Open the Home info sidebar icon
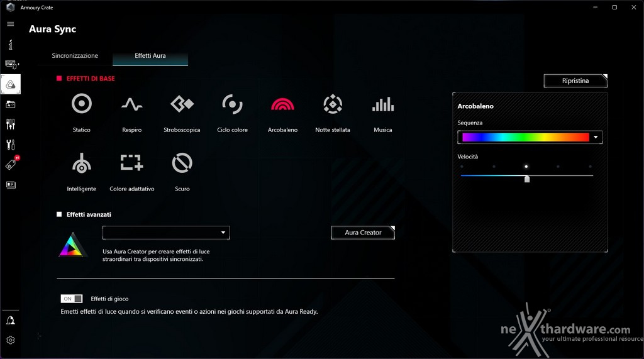The width and height of the screenshot is (644, 359). (x=11, y=45)
